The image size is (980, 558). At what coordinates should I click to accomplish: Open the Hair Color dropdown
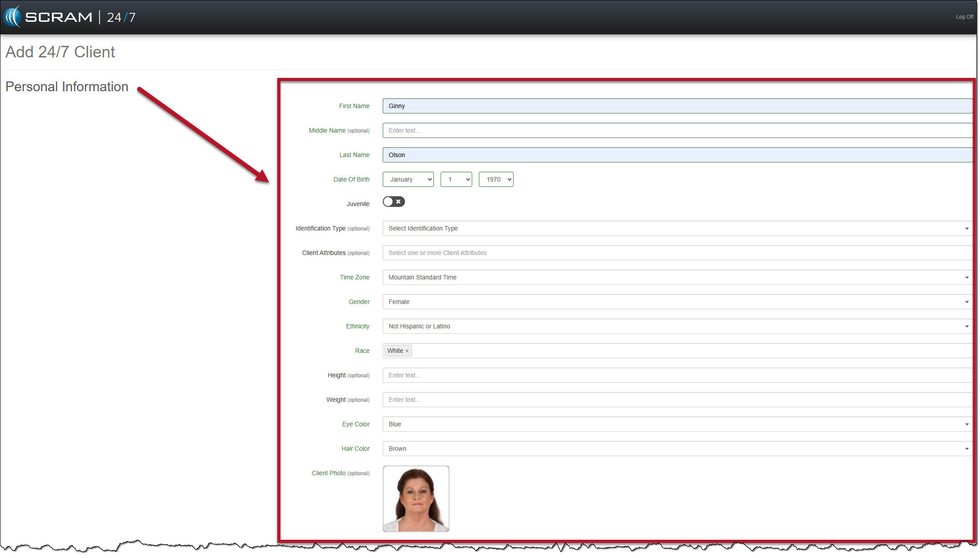pyautogui.click(x=676, y=449)
